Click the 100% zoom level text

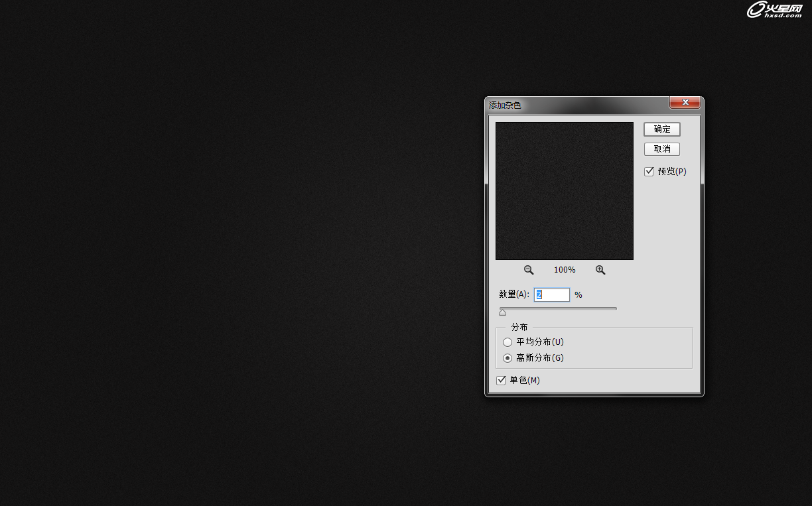tap(565, 270)
